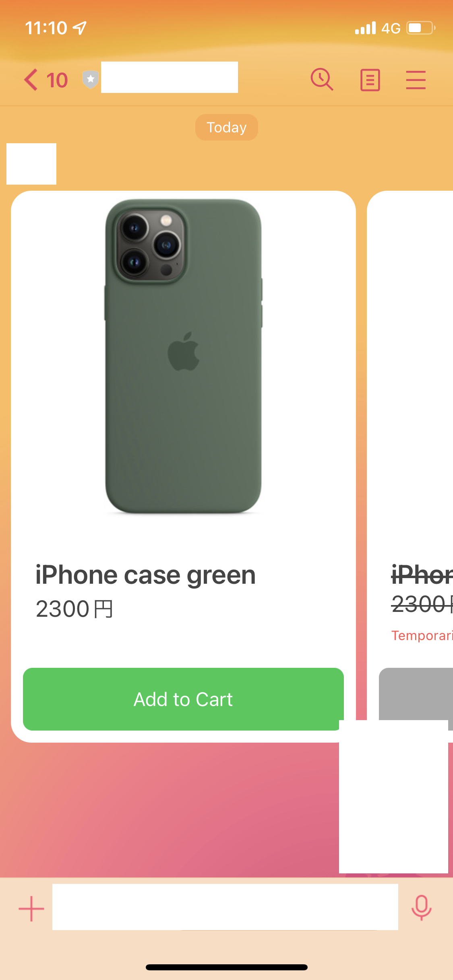
Task: Tap the microphone voice message icon
Action: 421,908
